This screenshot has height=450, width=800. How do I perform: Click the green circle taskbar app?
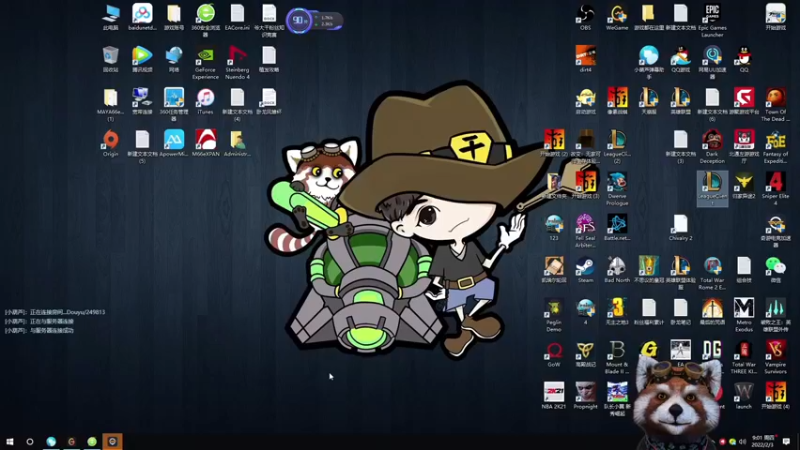coord(92,441)
